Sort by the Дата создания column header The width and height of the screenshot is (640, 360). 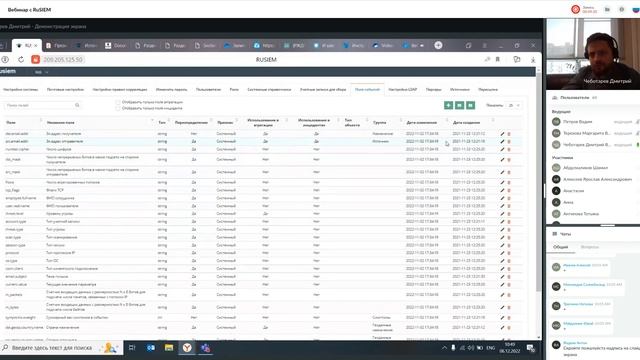click(467, 122)
